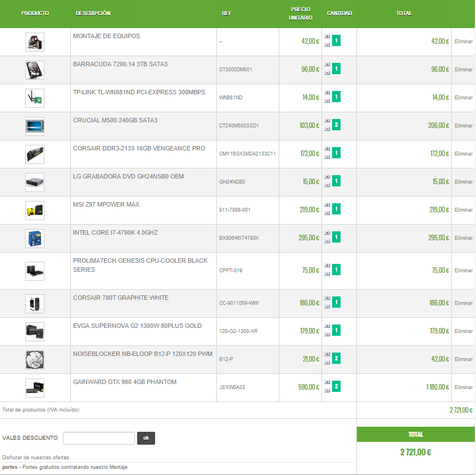Increase quantity of NOISEBLOCKER NB-ELOOP fan
Screen dimensions: 476x475
[327, 354]
